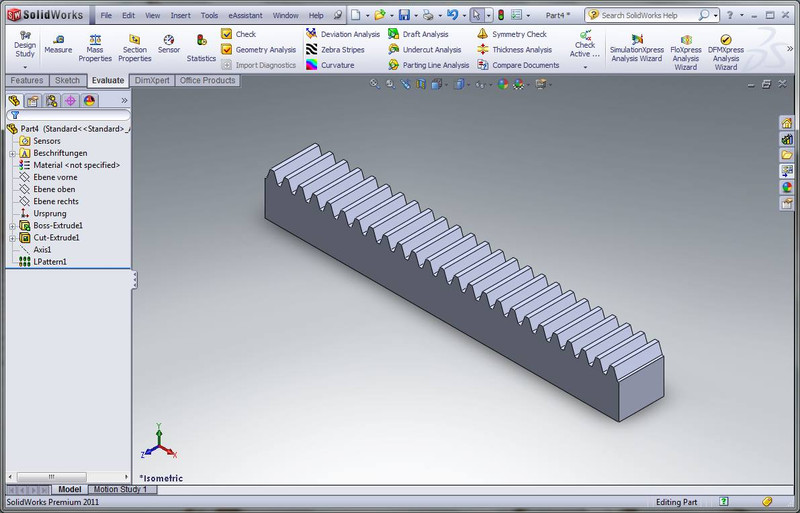Run Thickness Analysis tool
This screenshot has width=800, height=513.
click(x=521, y=49)
